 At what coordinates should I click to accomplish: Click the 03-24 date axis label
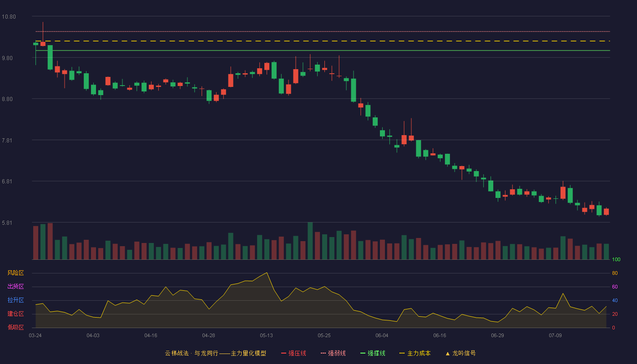[x=35, y=335]
